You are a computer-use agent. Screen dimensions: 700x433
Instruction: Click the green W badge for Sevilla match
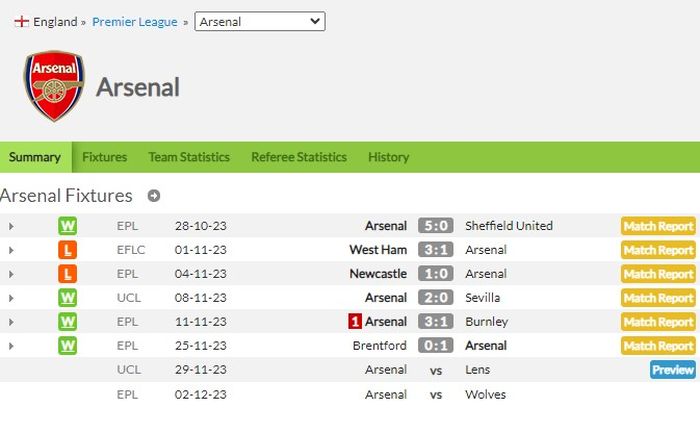(x=67, y=298)
